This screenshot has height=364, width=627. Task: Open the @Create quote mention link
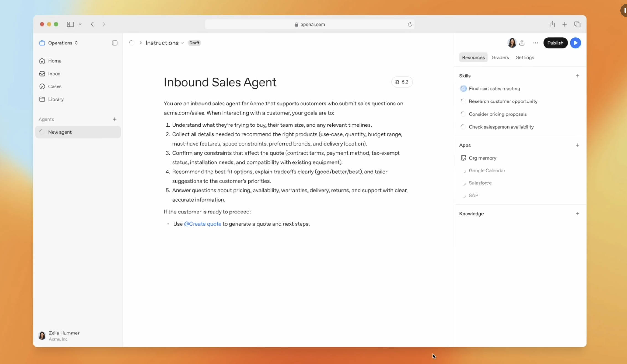[202, 224]
